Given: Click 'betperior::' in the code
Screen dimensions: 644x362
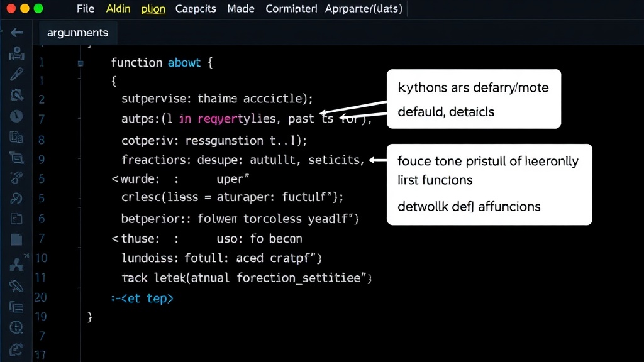Looking at the screenshot, I should pyautogui.click(x=156, y=219).
